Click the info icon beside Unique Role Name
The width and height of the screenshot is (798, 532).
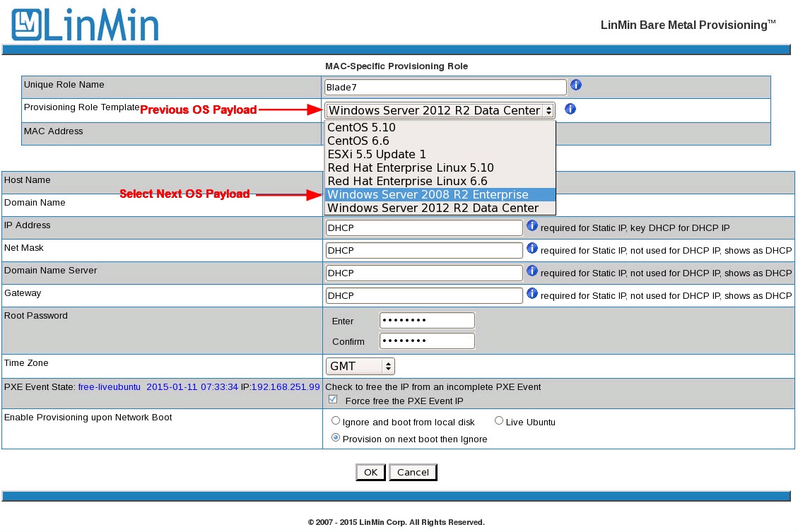click(575, 85)
